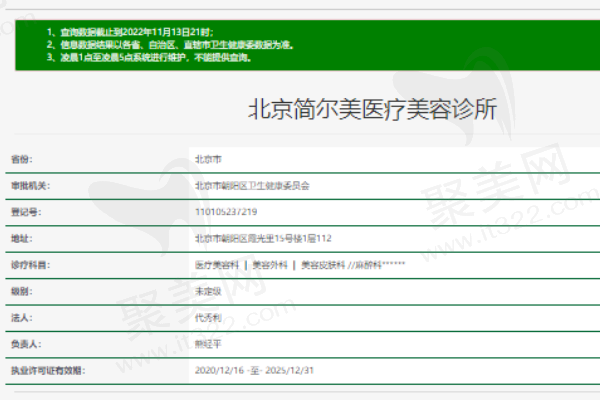Click the 负责人 label
The image size is (600, 400).
[x=26, y=344]
